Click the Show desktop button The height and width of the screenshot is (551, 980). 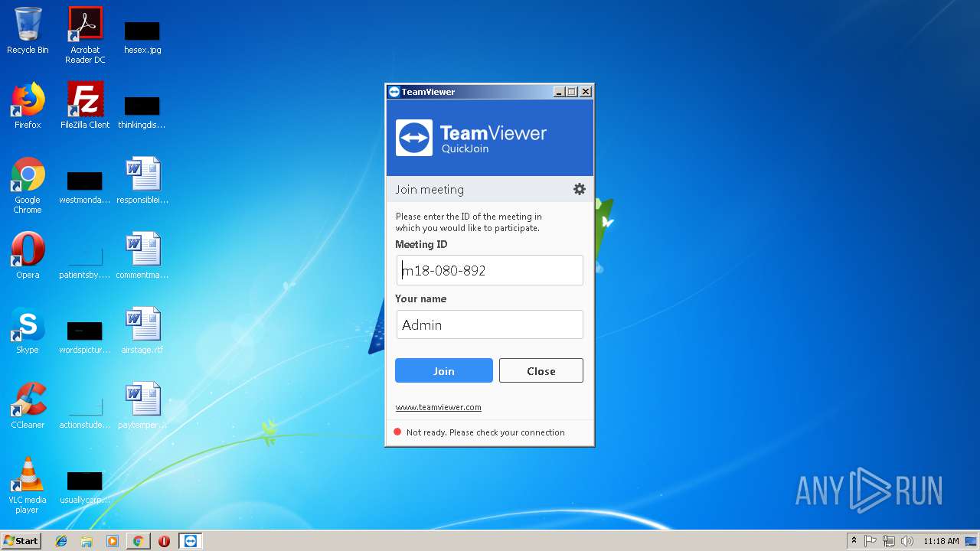[x=972, y=541]
